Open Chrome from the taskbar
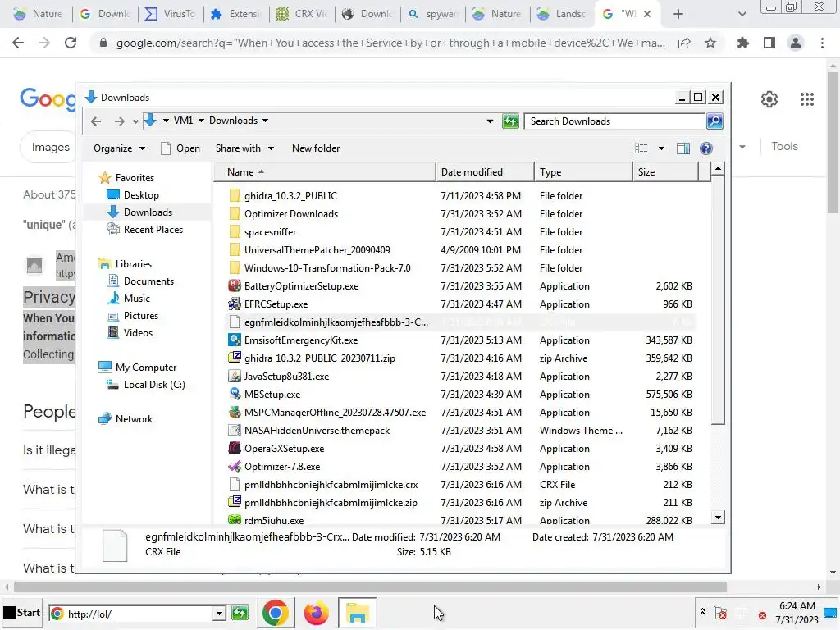The width and height of the screenshot is (840, 630). [276, 613]
